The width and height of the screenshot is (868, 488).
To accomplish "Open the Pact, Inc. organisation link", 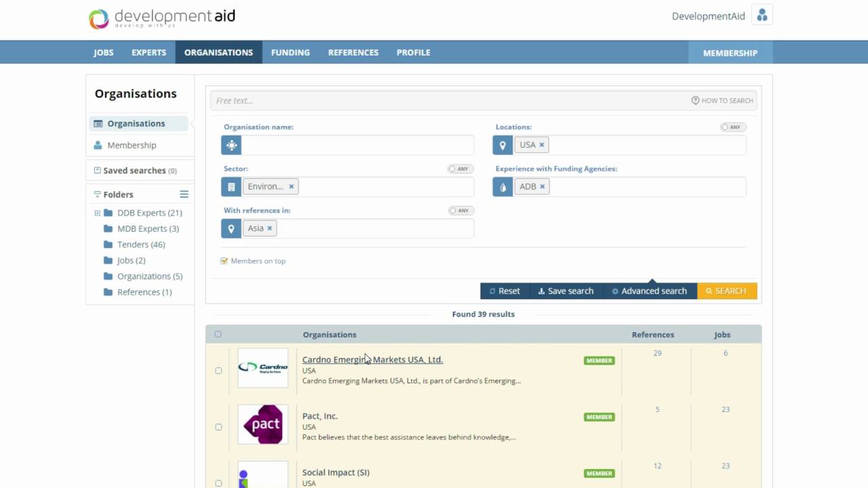I will tap(320, 416).
